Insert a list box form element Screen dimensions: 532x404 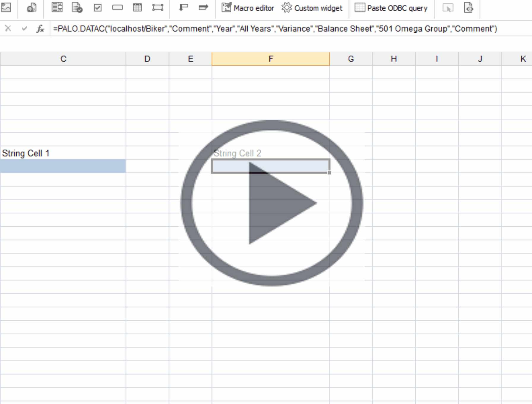(57, 8)
